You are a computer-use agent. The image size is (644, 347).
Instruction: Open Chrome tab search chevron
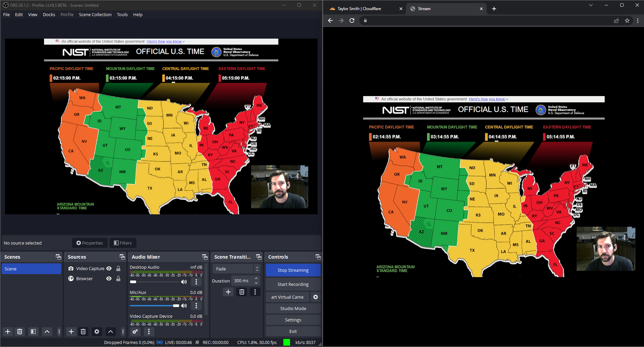pos(591,5)
